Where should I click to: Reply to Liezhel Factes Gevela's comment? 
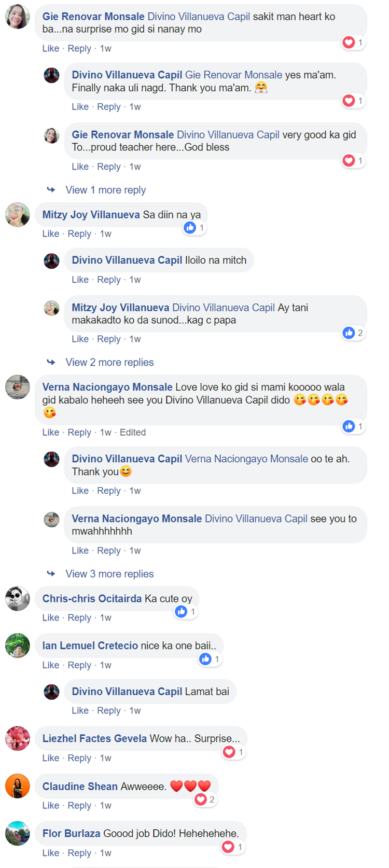[79, 758]
